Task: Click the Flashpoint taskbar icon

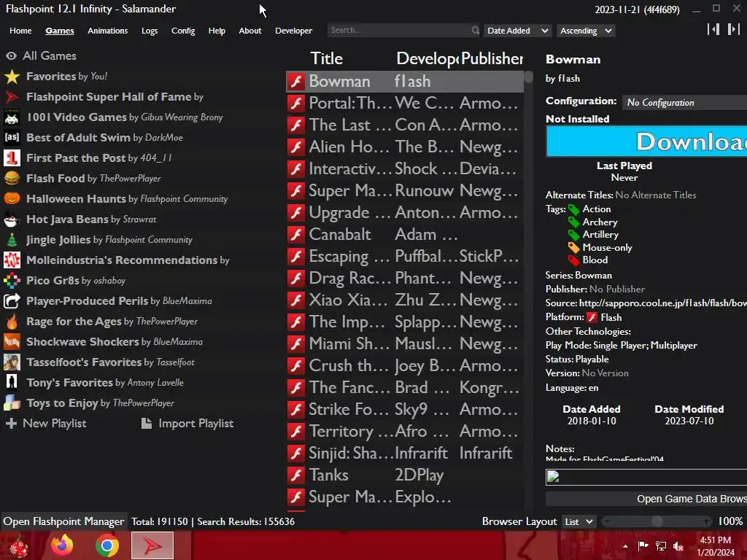Action: pyautogui.click(x=152, y=545)
